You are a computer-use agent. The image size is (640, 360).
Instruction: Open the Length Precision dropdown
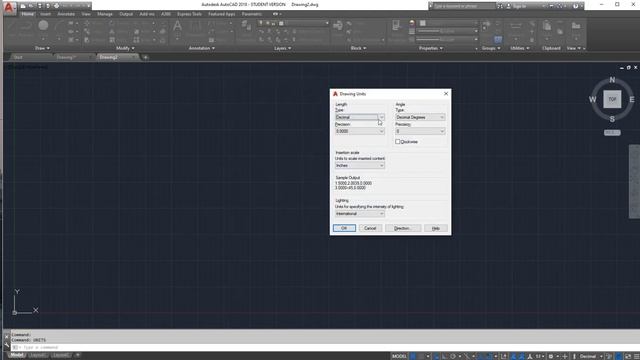(x=360, y=131)
